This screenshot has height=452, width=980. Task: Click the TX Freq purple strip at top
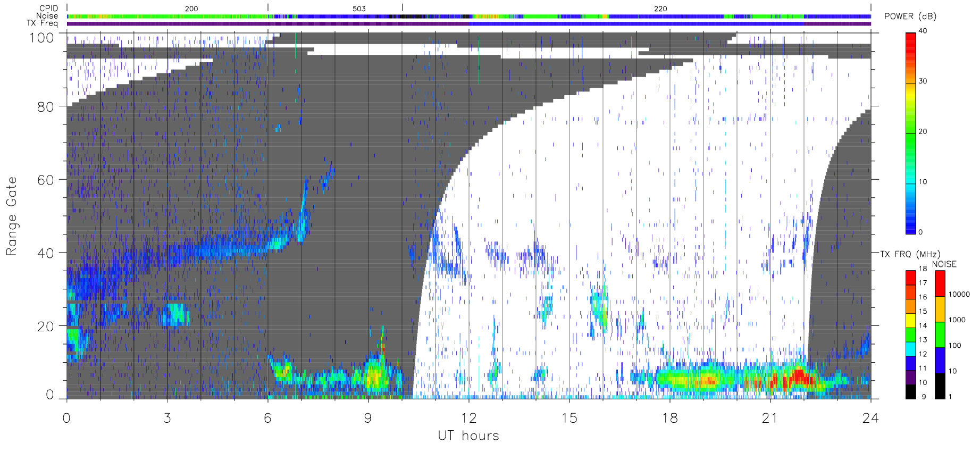pos(468,23)
